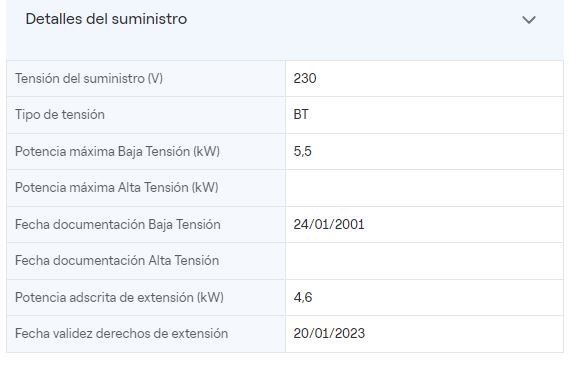Click Fecha documentación Alta Tensión label

click(117, 261)
